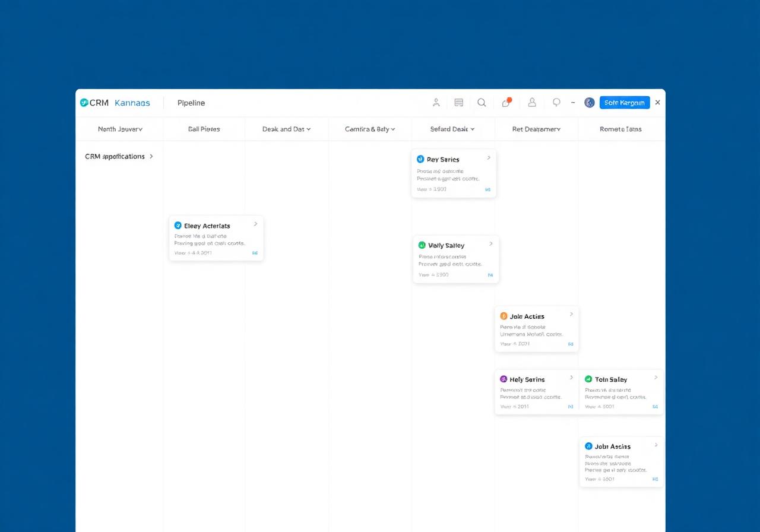Viewport: 760px width, 532px height.
Task: Open notifications icon with red badge
Action: 506,102
